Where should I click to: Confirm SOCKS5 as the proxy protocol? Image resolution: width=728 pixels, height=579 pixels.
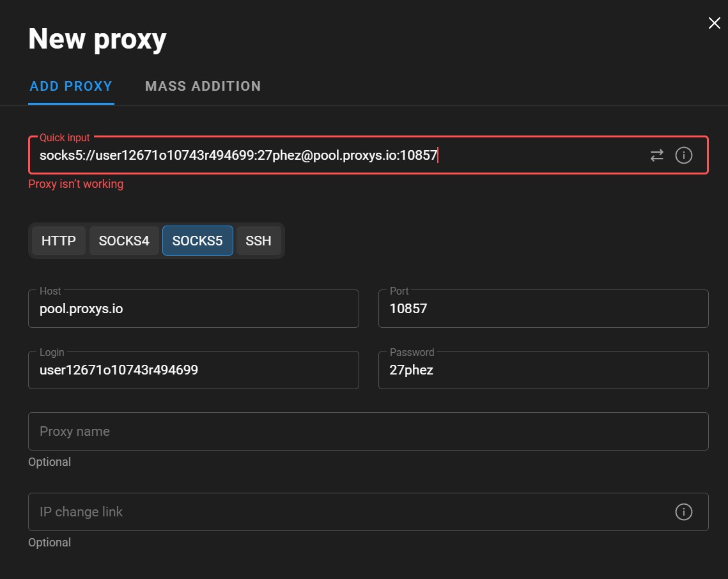(197, 240)
